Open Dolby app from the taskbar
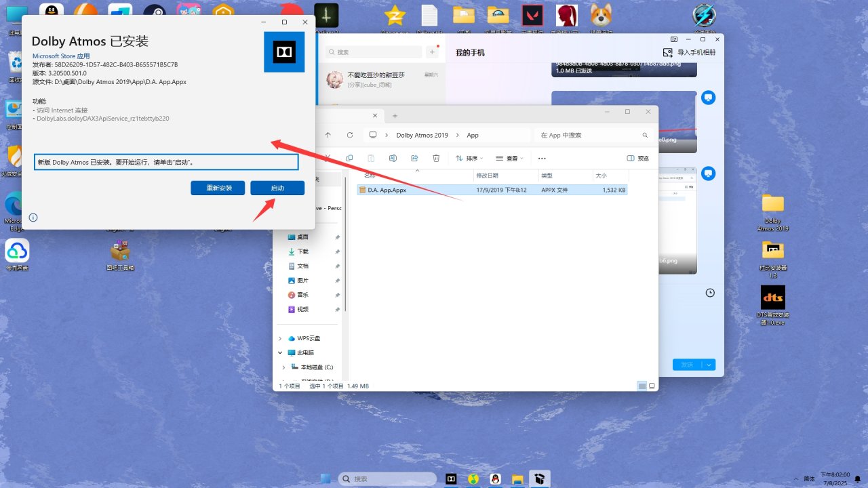This screenshot has width=868, height=488. [451, 479]
